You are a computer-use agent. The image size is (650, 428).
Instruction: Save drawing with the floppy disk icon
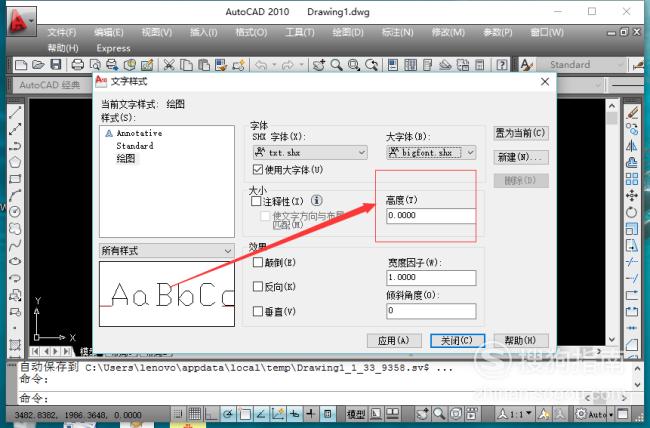pyautogui.click(x=56, y=65)
